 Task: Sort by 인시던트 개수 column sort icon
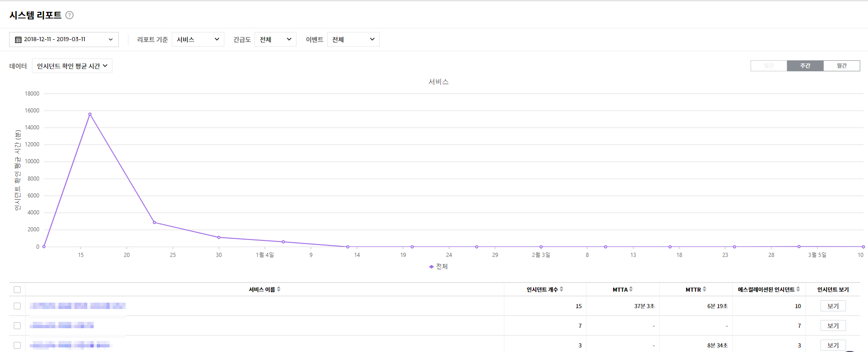tap(561, 289)
